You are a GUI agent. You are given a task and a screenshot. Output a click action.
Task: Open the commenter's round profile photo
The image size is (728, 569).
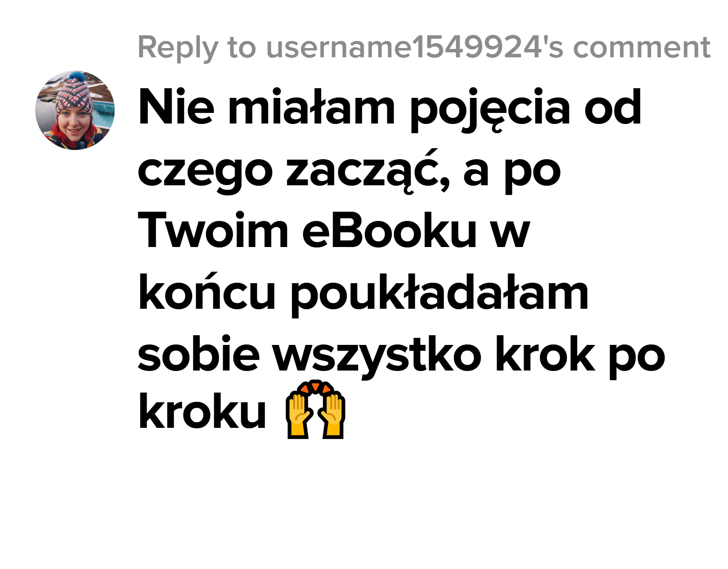pyautogui.click(x=75, y=110)
